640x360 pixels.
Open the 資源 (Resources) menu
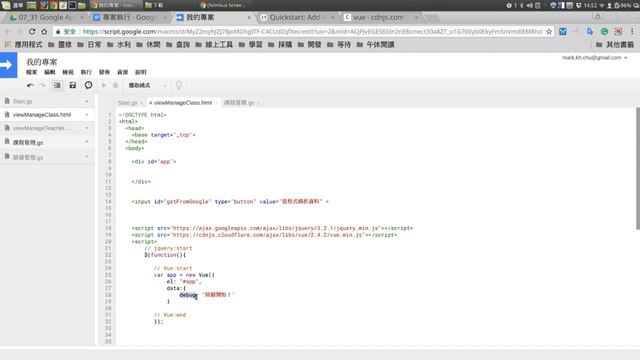pos(122,72)
